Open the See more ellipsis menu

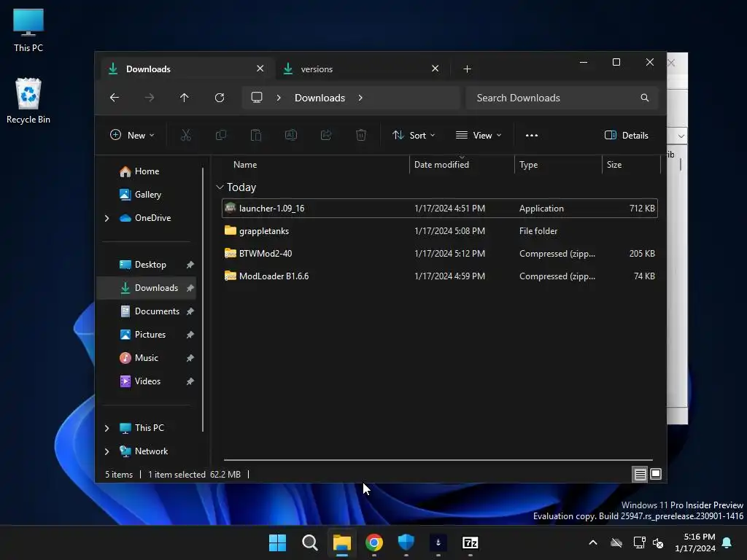(x=532, y=135)
